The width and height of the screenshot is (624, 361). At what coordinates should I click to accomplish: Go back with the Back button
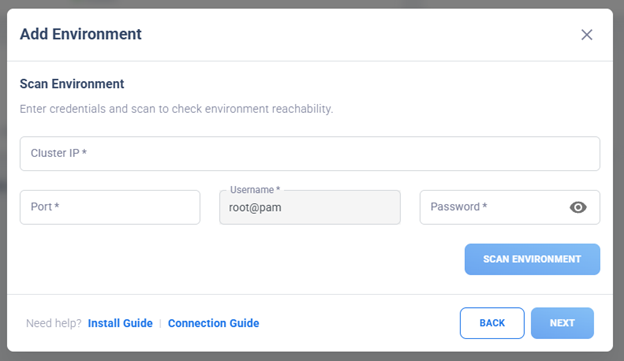coord(492,323)
